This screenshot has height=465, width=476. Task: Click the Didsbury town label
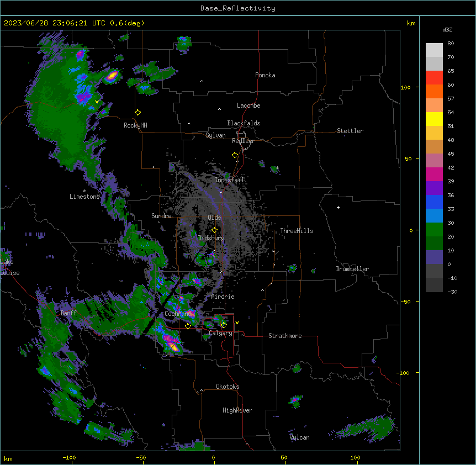coord(211,238)
